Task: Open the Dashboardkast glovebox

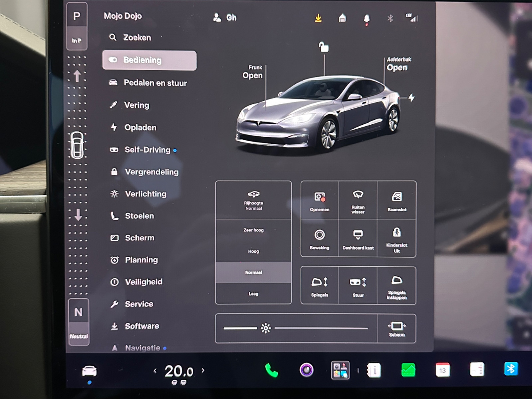Action: pyautogui.click(x=358, y=238)
